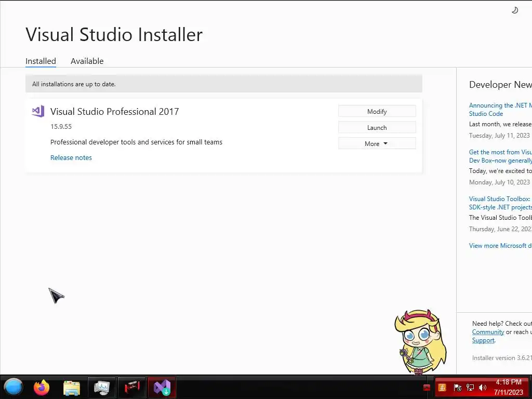Screen dimensions: 532x399
Task: Click the Modify button
Action: pos(377,111)
